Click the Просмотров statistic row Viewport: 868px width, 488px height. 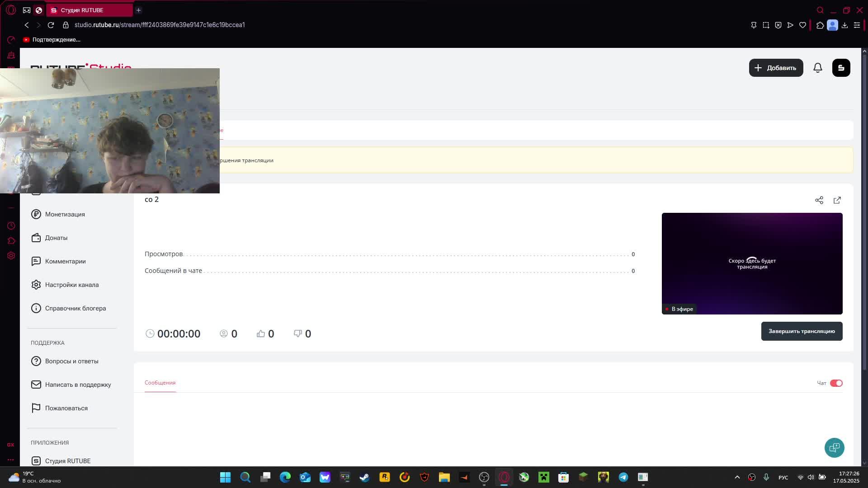click(x=390, y=254)
